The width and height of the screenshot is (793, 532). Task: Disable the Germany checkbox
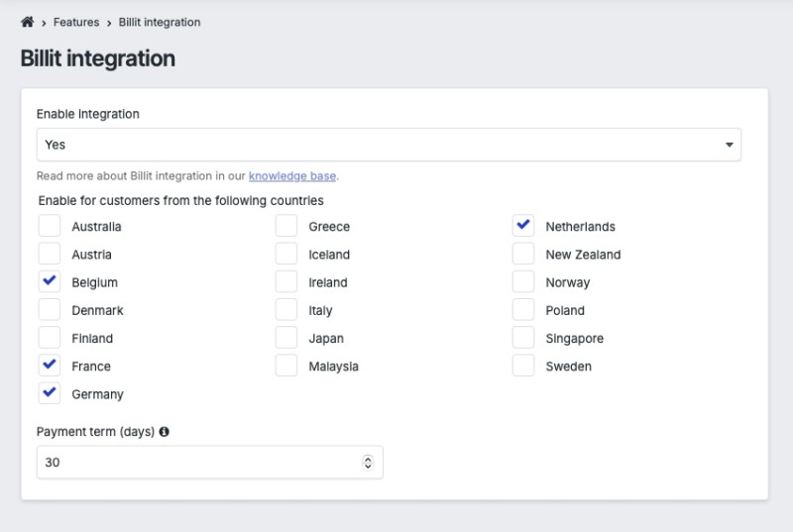50,393
